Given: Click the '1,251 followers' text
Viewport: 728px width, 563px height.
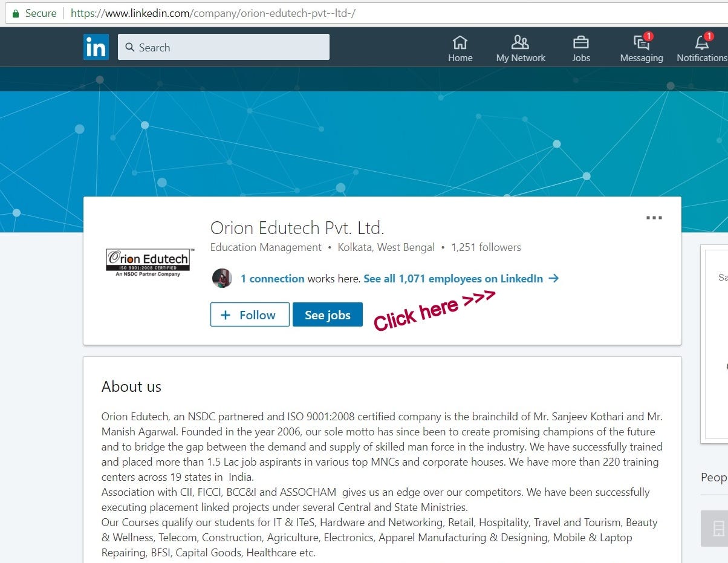Looking at the screenshot, I should 486,247.
